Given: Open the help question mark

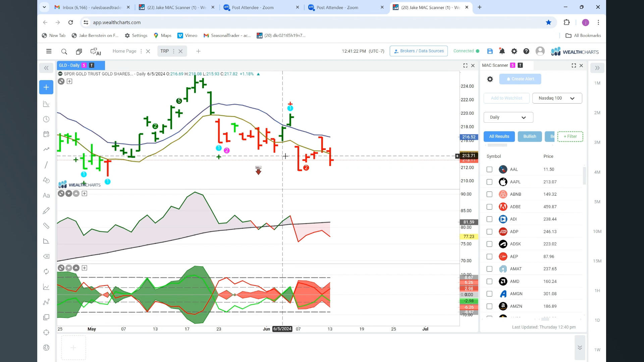Looking at the screenshot, I should tap(526, 51).
